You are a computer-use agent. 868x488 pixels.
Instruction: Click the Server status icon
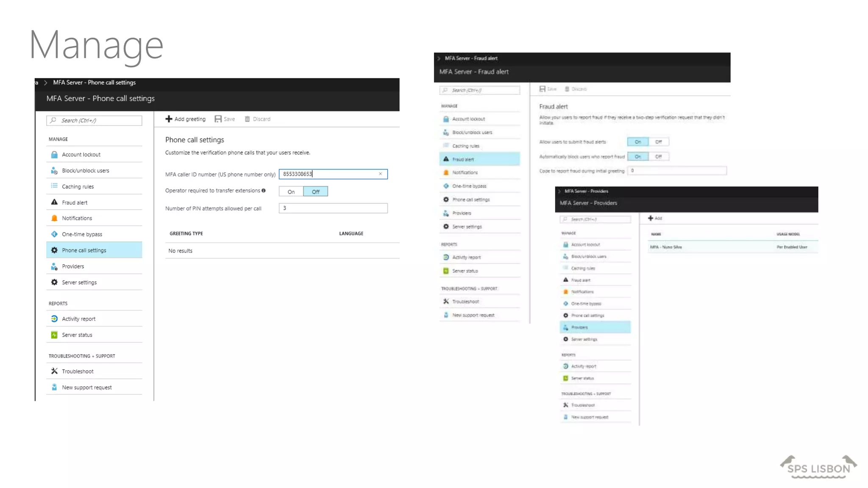[x=54, y=335]
